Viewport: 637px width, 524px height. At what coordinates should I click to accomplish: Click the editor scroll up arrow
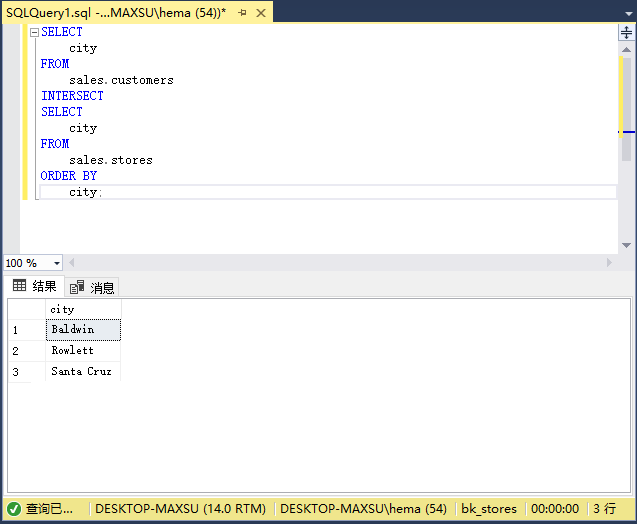click(626, 50)
